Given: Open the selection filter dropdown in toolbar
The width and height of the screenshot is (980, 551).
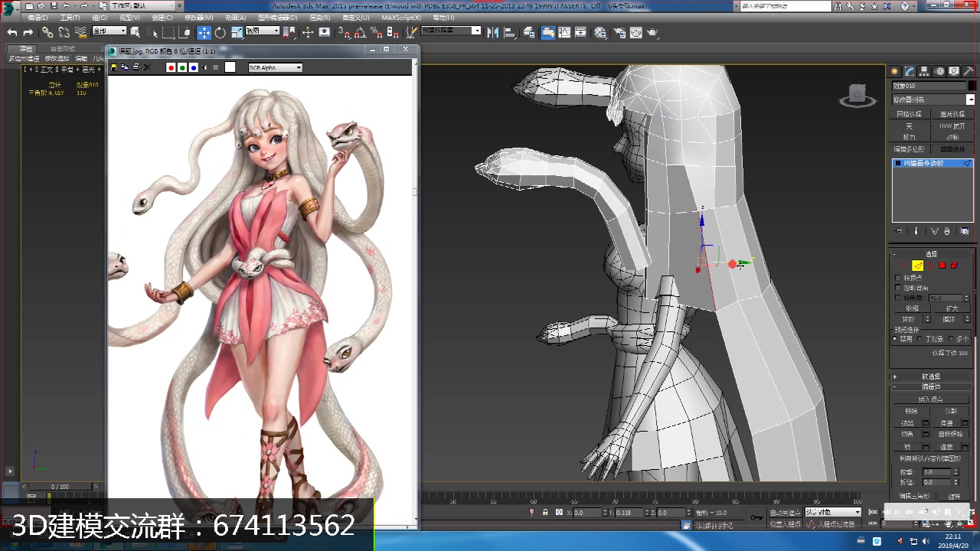Looking at the screenshot, I should click(109, 31).
